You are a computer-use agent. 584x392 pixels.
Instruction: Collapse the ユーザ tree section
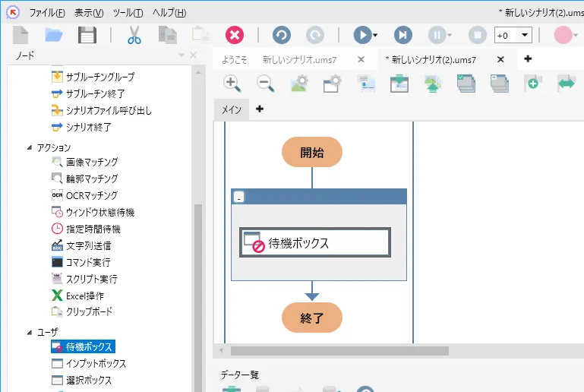(x=30, y=332)
